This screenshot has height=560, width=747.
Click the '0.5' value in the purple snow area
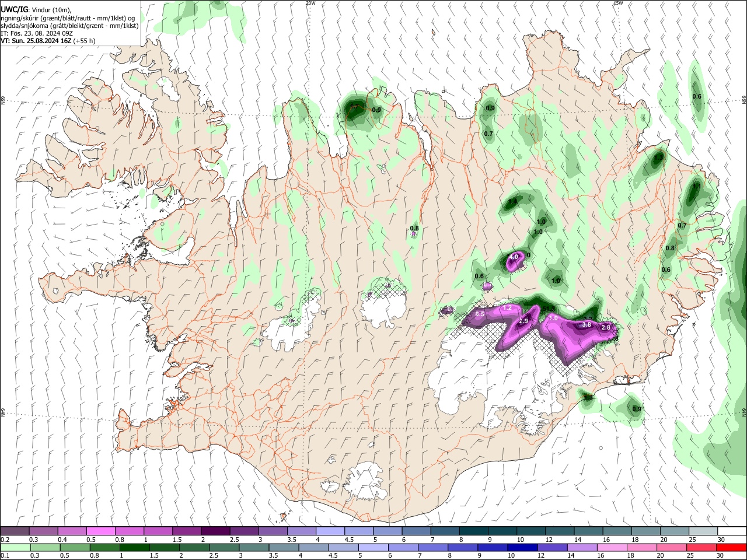click(480, 314)
